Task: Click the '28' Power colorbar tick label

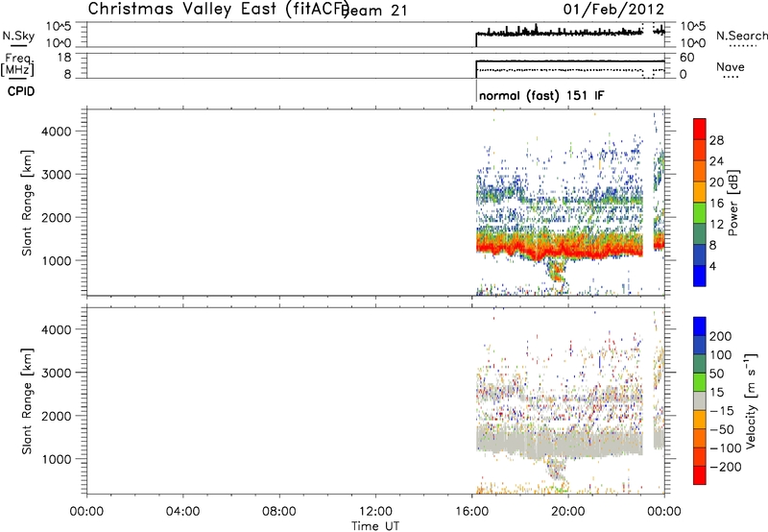Action: 716,140
